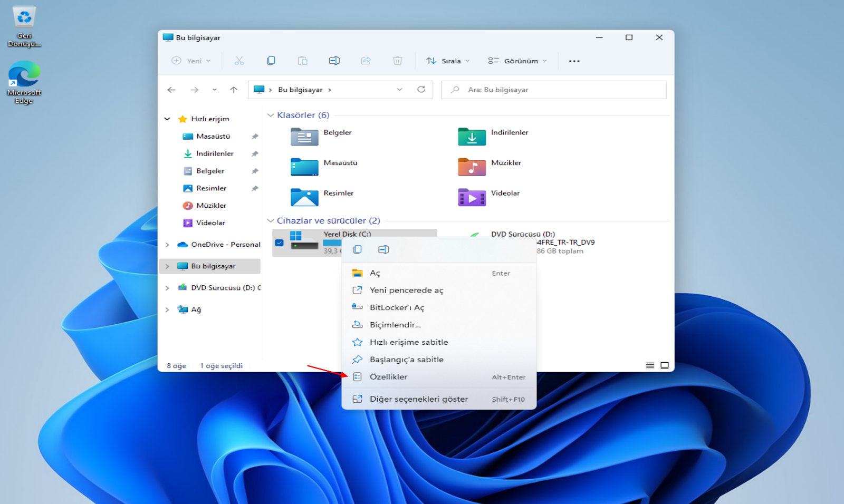844x504 pixels.
Task: Choose Diğer seçenekleri göster
Action: click(x=439, y=399)
